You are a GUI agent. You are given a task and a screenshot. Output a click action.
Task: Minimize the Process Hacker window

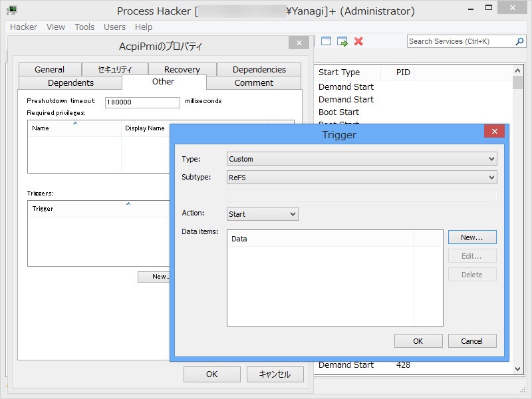coord(471,9)
